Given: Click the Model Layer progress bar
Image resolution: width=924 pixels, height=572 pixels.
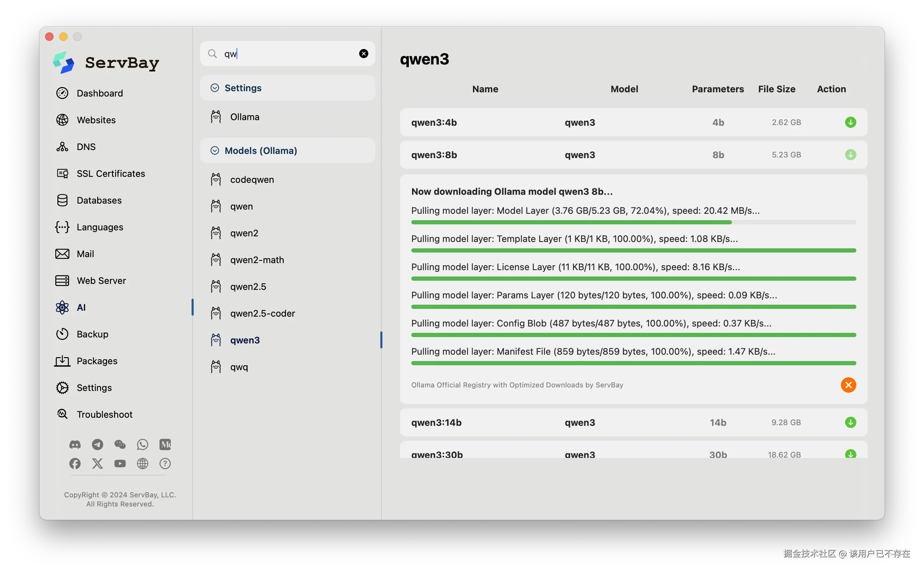Looking at the screenshot, I should [633, 223].
